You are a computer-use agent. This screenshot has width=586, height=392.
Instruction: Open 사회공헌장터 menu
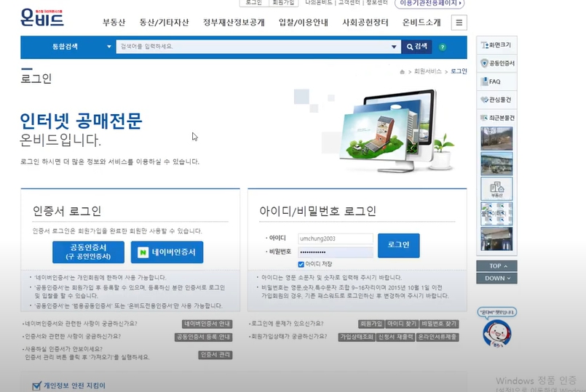click(365, 23)
